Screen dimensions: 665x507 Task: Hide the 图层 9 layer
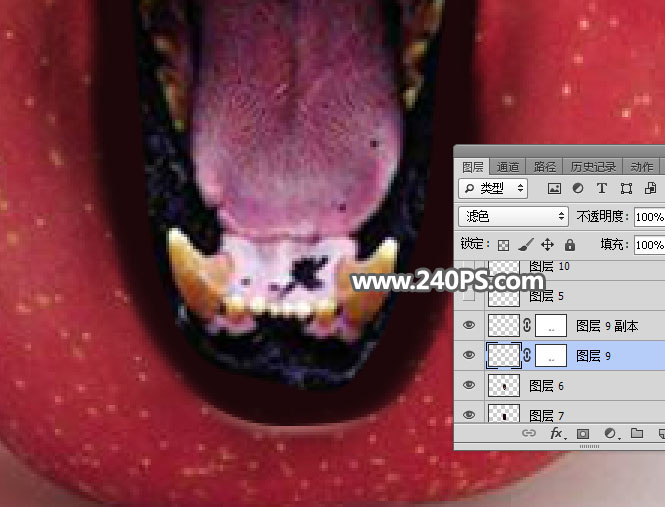pos(469,355)
